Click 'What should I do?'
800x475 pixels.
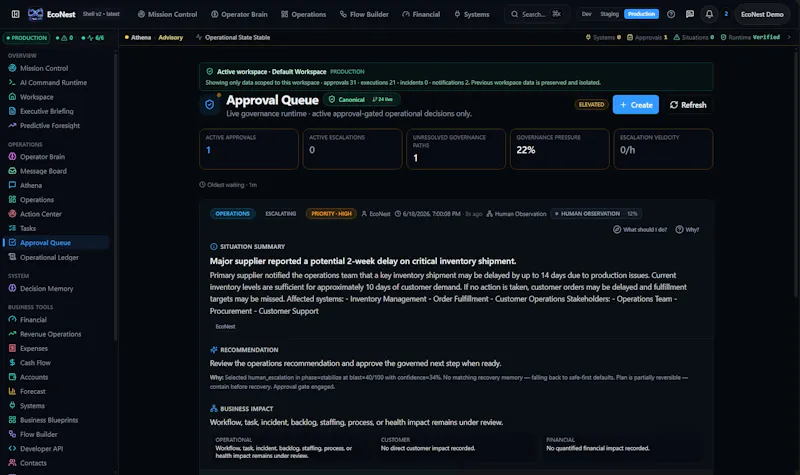(640, 230)
